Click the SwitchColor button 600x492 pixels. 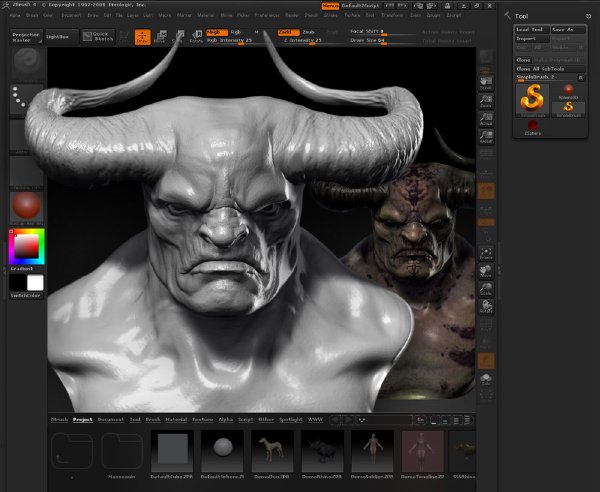26,295
